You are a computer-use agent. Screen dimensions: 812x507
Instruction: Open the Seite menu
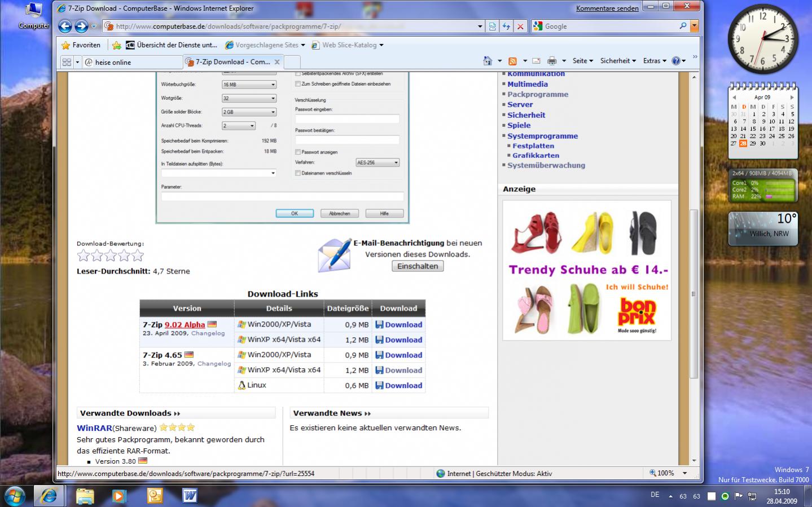click(583, 61)
